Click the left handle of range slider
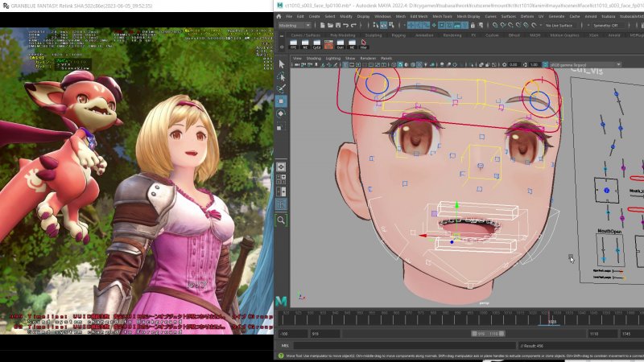 click(474, 334)
